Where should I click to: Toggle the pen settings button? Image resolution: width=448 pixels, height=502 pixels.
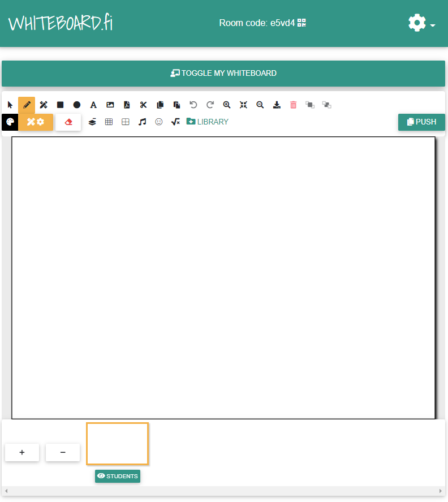pos(36,122)
